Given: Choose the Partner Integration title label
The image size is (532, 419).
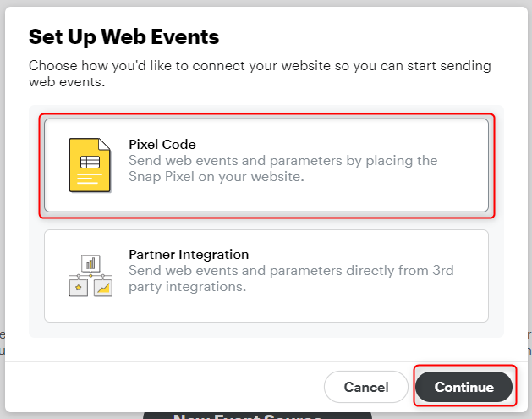Looking at the screenshot, I should point(189,254).
